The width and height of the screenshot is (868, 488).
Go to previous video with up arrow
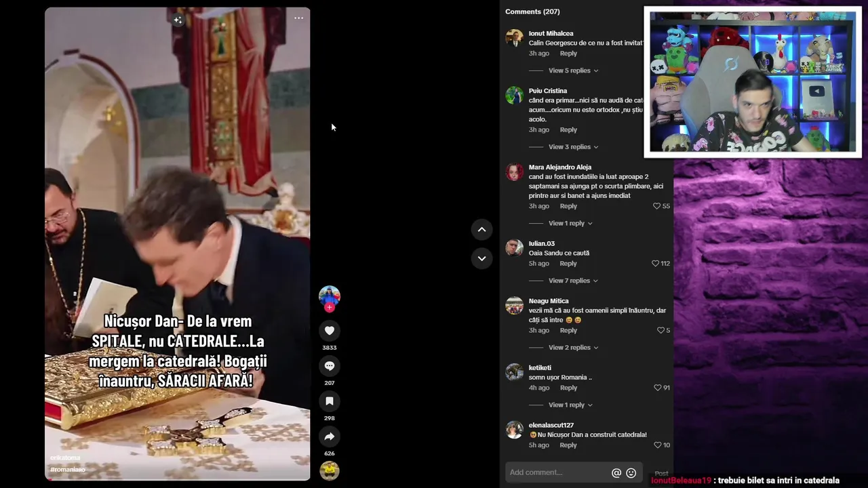click(481, 230)
